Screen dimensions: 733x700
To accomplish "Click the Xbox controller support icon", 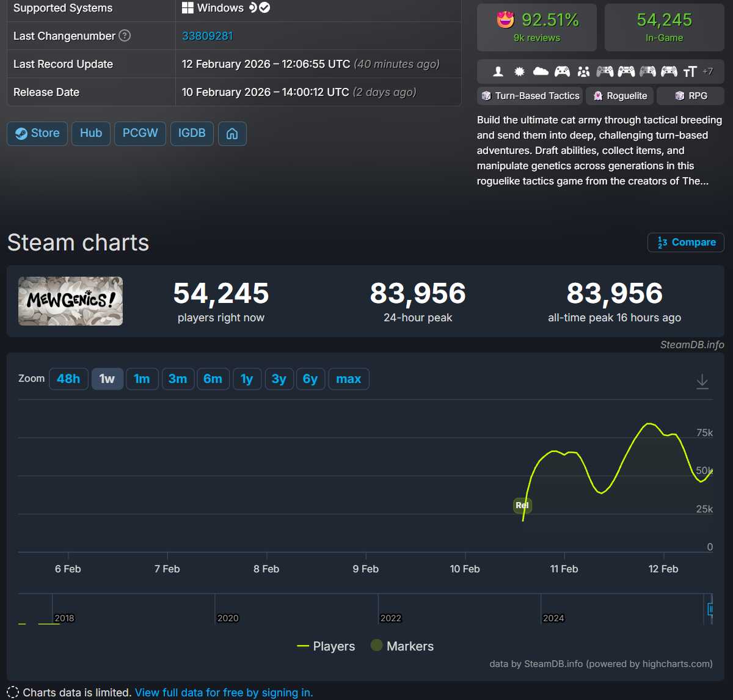I will click(x=562, y=71).
